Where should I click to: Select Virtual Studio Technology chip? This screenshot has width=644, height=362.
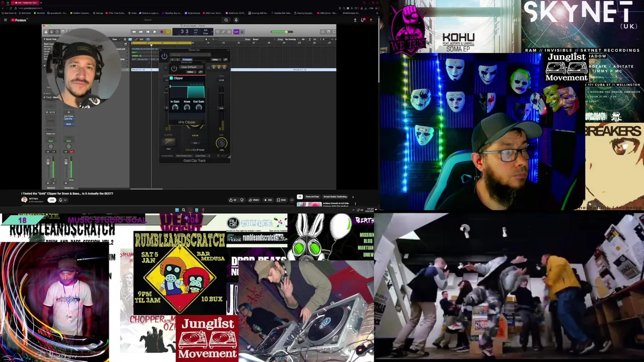click(335, 197)
